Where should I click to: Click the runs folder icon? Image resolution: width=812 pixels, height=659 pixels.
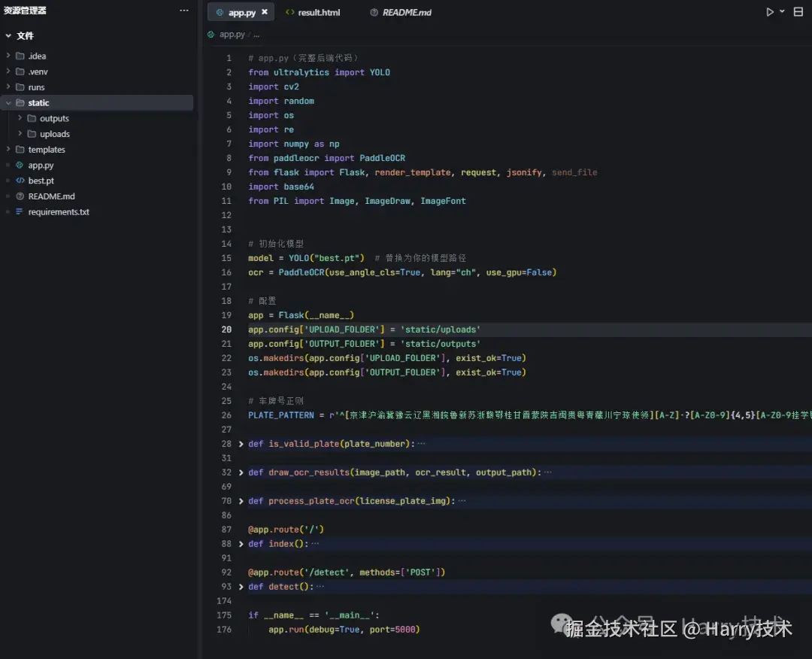point(20,87)
